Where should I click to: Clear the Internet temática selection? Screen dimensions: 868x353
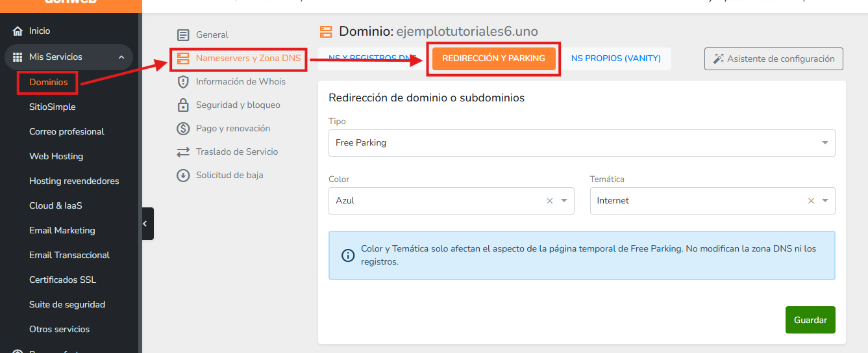811,201
